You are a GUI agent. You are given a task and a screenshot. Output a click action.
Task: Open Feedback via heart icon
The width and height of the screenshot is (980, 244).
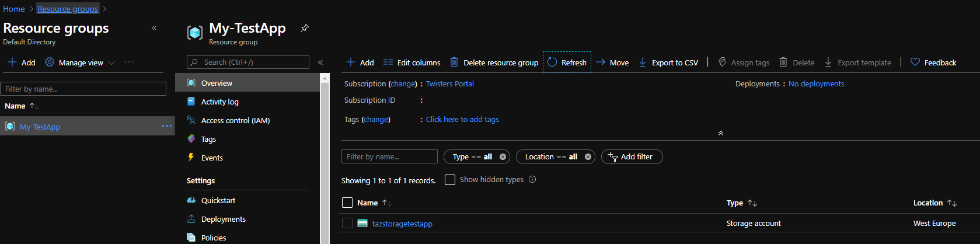(915, 62)
